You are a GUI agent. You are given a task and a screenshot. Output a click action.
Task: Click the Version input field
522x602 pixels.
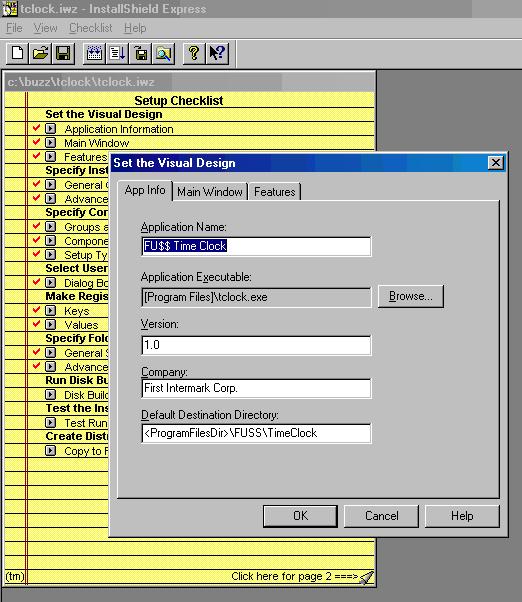pyautogui.click(x=256, y=345)
